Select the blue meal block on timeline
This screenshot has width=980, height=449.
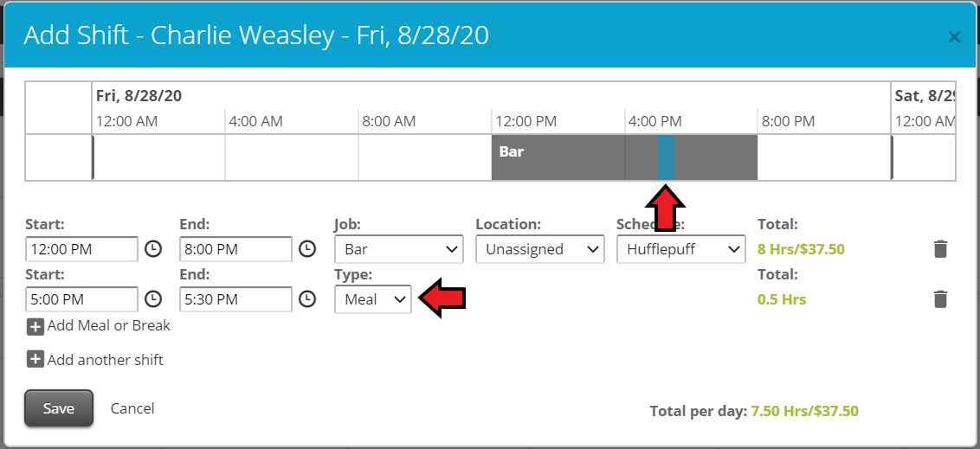[667, 157]
